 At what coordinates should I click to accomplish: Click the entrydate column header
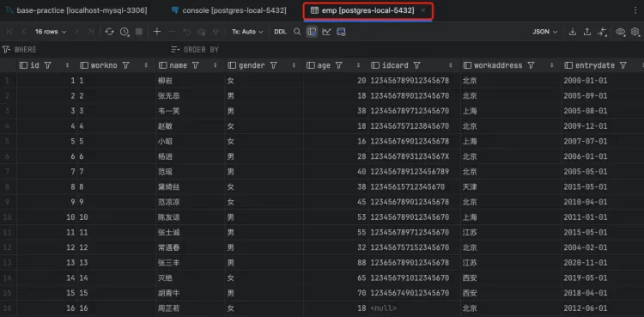coord(595,65)
